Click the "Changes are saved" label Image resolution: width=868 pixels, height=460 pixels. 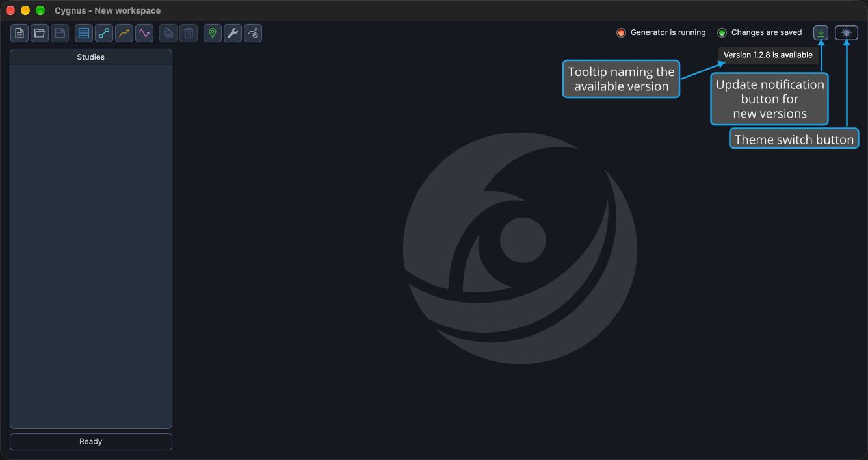tap(767, 32)
